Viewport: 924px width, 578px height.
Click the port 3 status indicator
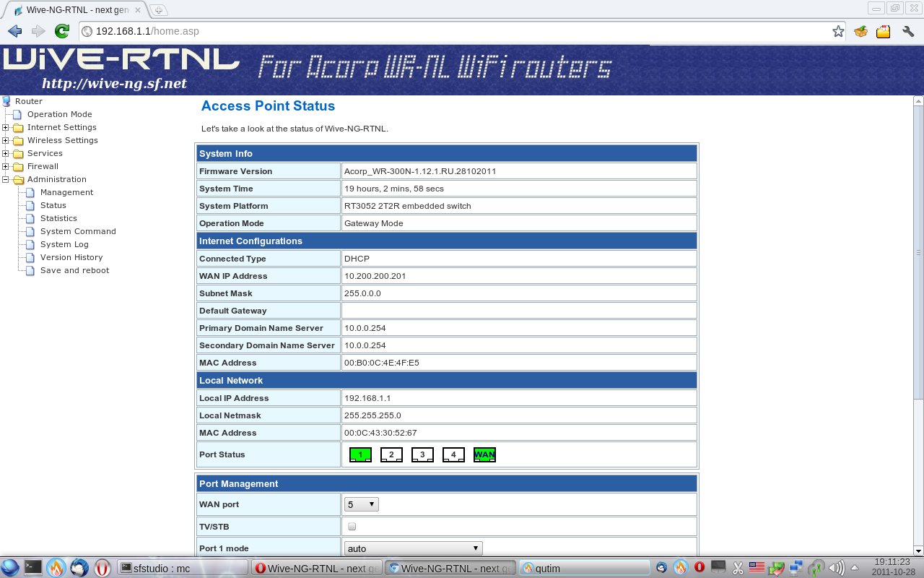[422, 454]
